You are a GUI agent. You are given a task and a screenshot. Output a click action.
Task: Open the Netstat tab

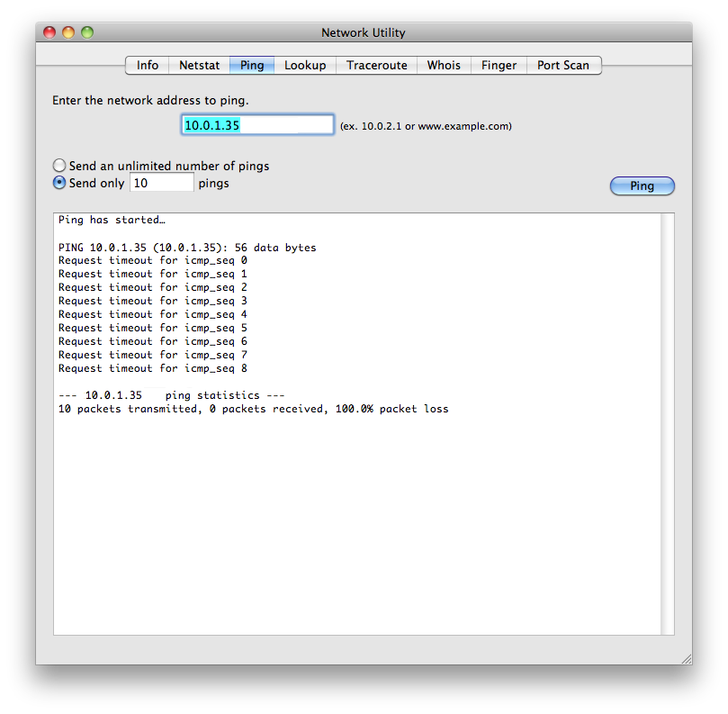tap(199, 65)
